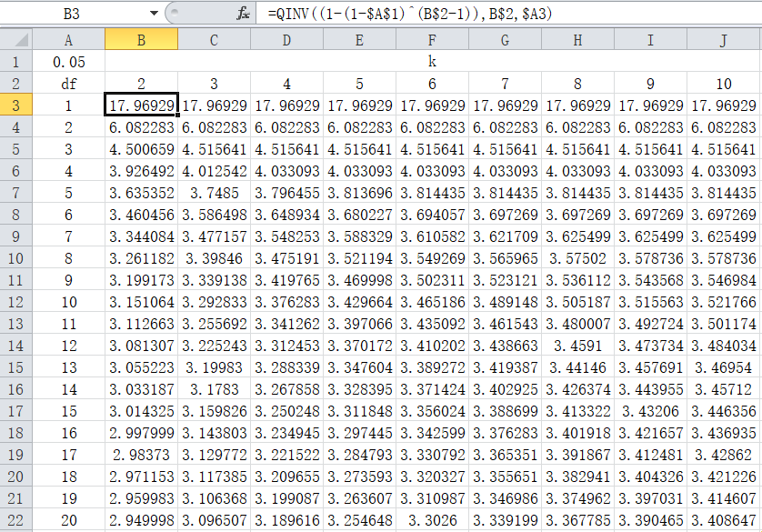Select column C header

coord(215,39)
